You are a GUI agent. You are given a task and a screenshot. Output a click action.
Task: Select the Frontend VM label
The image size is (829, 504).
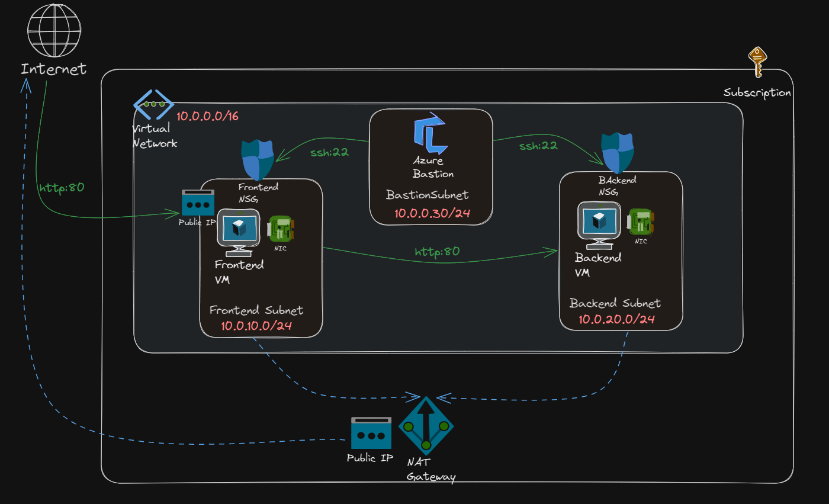pos(239,272)
